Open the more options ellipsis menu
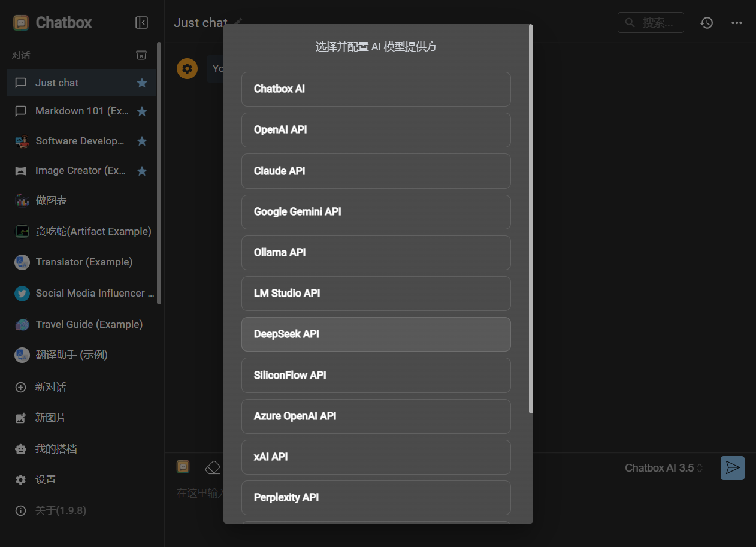756x547 pixels. pos(737,23)
